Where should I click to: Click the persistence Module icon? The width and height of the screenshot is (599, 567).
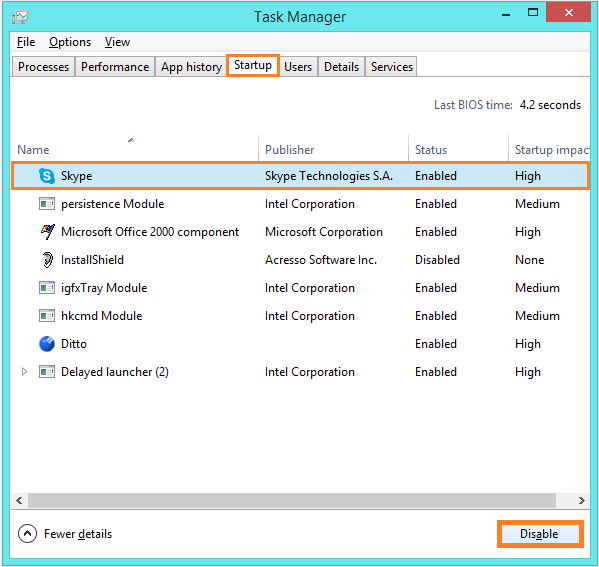(x=47, y=204)
